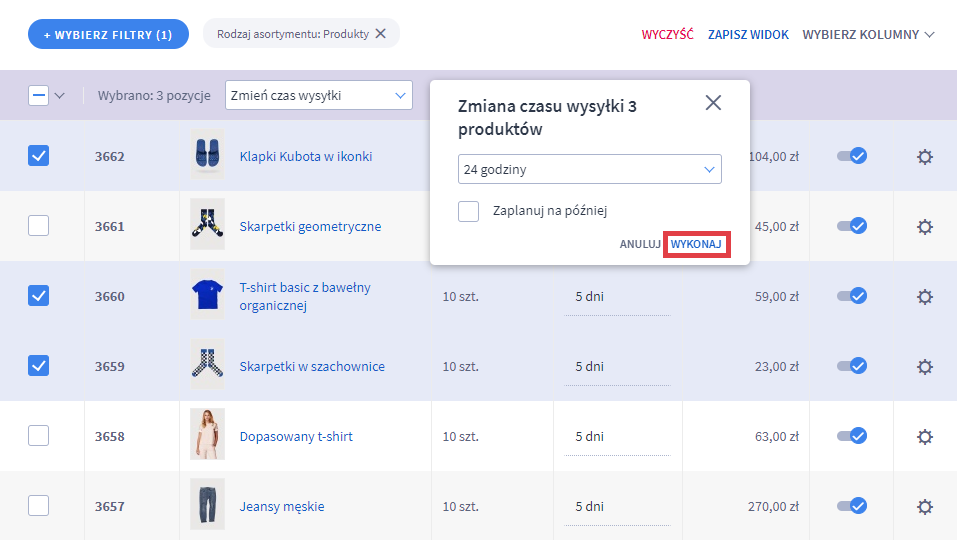Remove the Rodzaj asortymentu: Produkty filter
Screen dimensions: 957x540
pos(380,34)
